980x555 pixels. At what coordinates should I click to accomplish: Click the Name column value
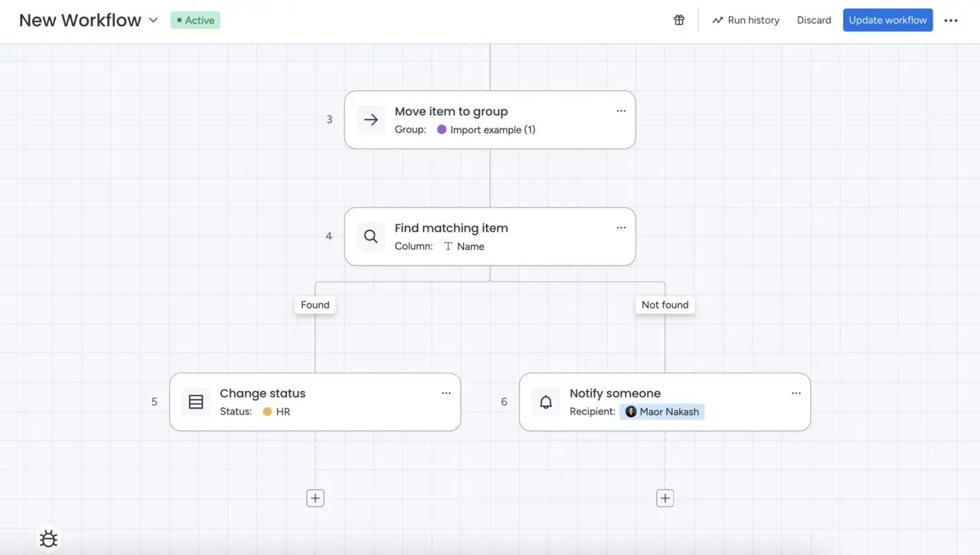471,246
